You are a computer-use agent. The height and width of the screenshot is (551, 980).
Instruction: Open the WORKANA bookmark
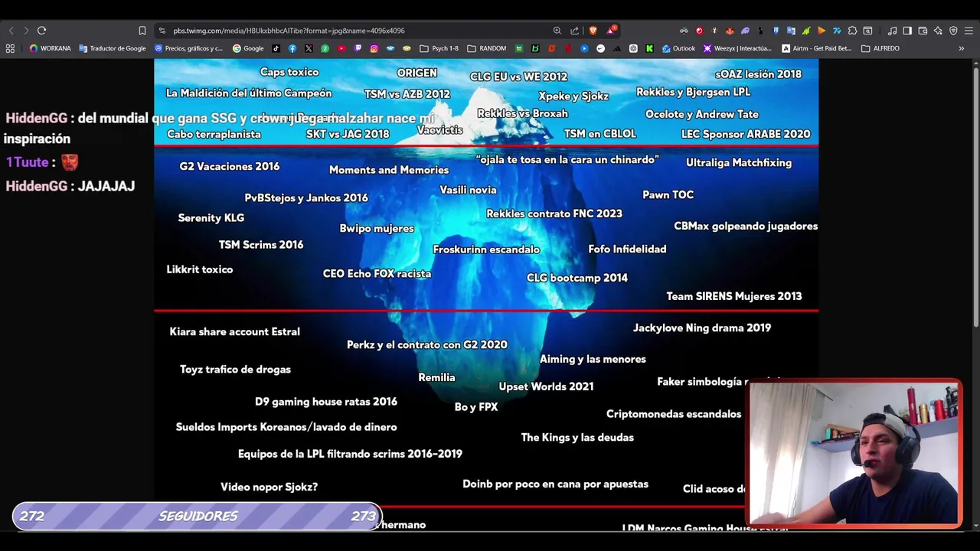coord(50,48)
